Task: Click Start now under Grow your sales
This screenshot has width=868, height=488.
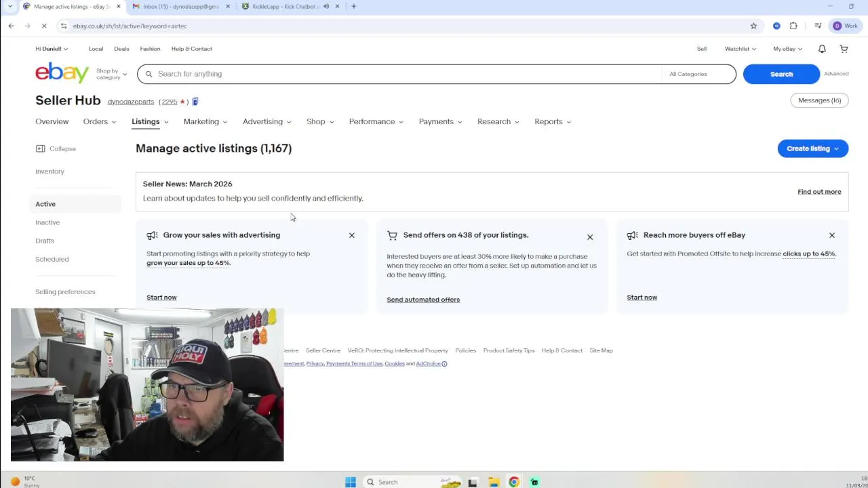Action: pos(161,298)
